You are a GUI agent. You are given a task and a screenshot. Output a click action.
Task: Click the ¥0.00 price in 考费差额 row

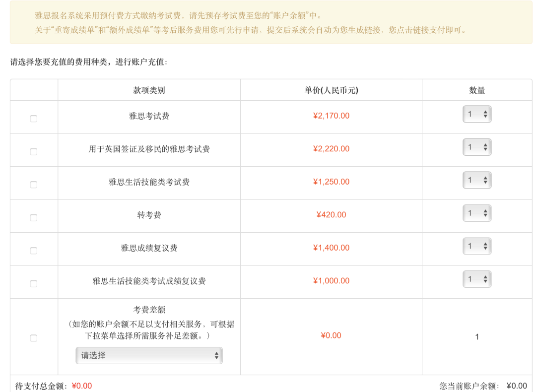[x=331, y=335]
